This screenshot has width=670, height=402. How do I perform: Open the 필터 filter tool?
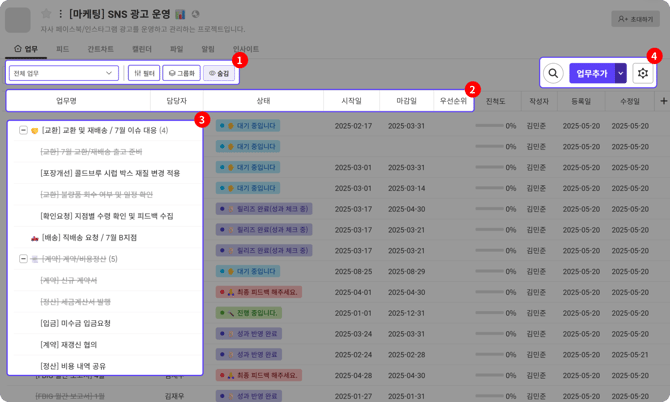[144, 73]
